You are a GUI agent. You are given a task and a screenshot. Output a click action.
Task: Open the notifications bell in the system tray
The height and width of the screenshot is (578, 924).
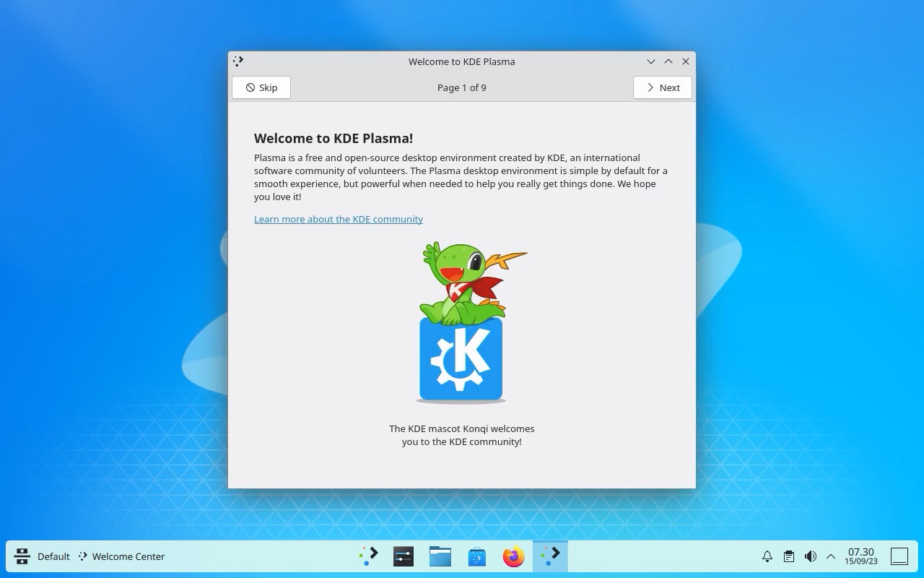(x=767, y=556)
